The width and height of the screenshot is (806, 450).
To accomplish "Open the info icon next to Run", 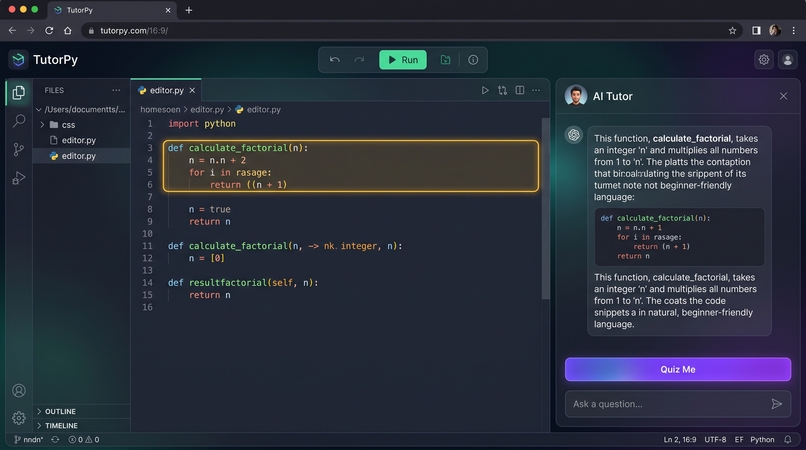I will point(473,60).
